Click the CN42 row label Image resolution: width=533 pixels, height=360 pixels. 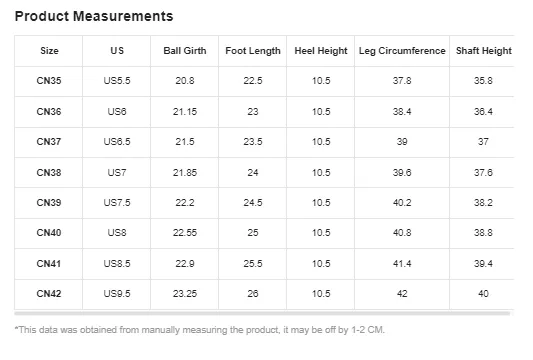(x=49, y=293)
